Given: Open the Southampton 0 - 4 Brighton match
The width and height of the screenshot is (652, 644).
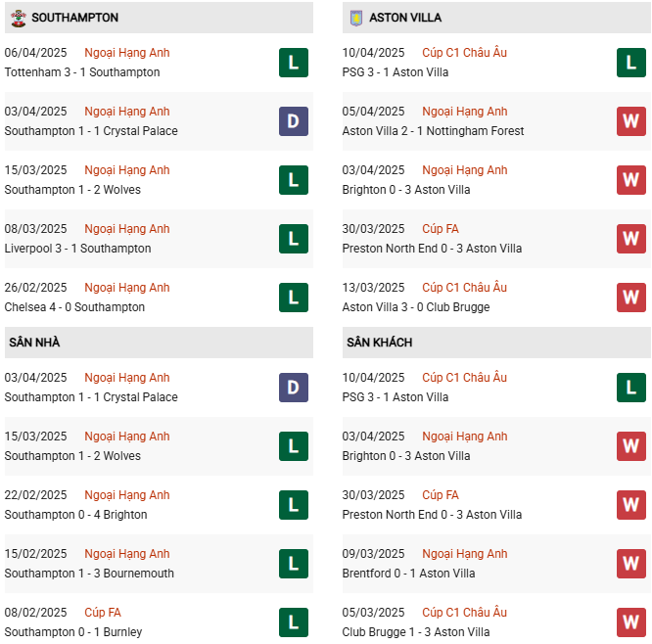Looking at the screenshot, I should [76, 515].
